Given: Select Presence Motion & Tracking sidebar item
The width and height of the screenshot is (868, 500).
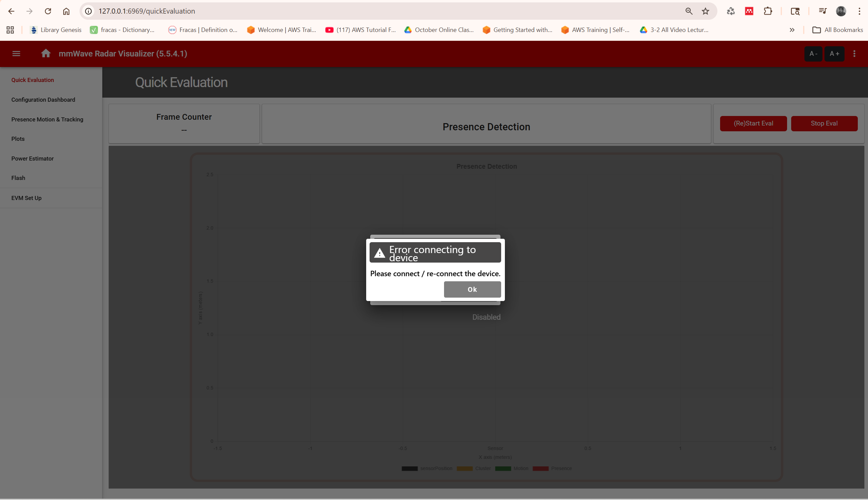Looking at the screenshot, I should click(47, 119).
